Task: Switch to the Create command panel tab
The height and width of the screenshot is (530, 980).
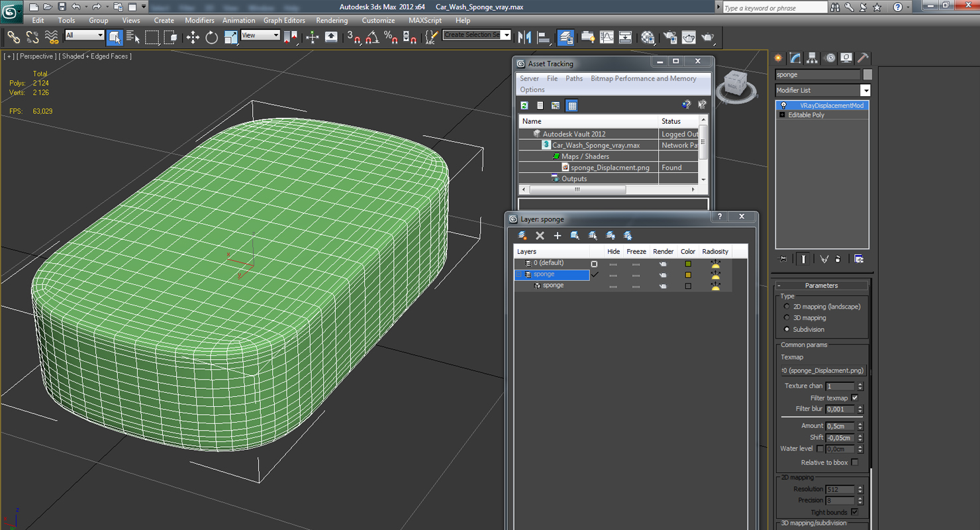Action: pyautogui.click(x=778, y=58)
